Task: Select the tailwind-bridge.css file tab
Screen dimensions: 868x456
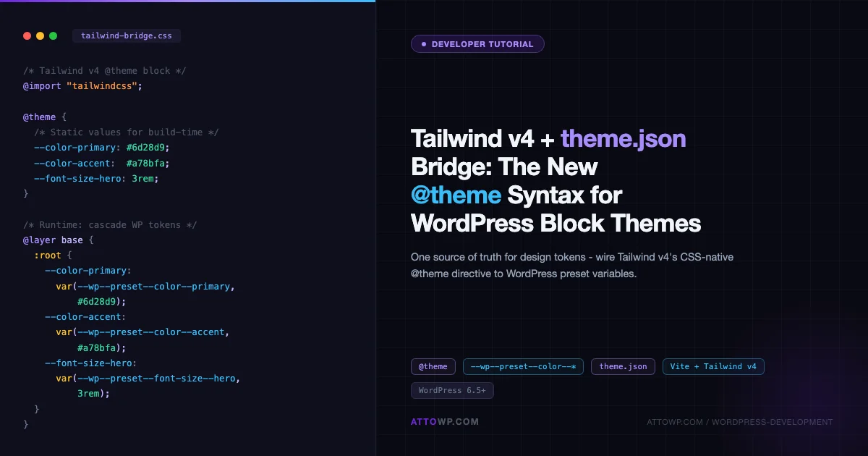Action: tap(127, 35)
